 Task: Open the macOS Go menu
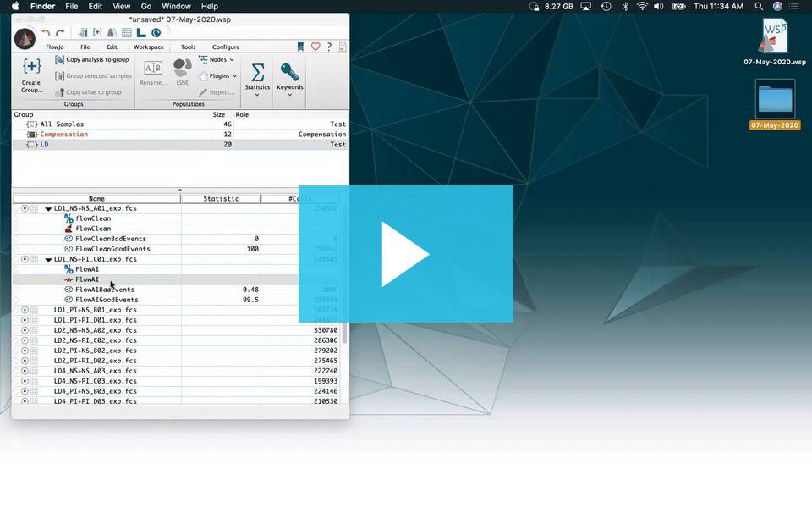tap(146, 6)
